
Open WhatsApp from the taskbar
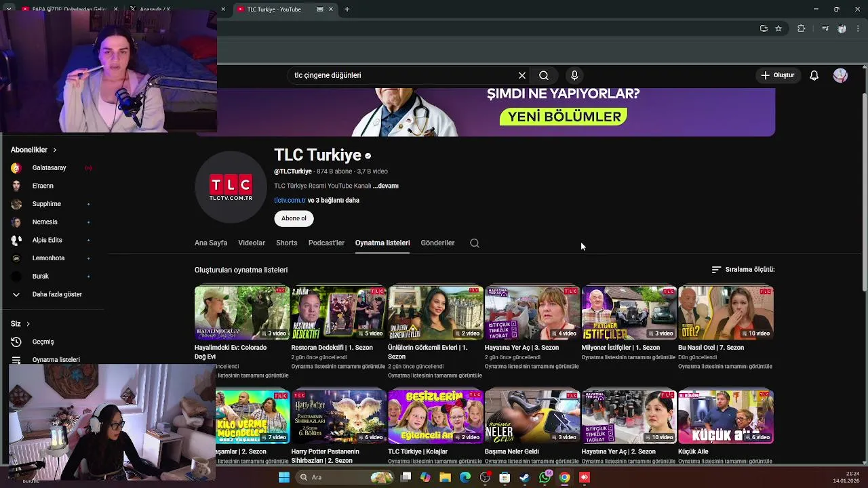point(545,477)
